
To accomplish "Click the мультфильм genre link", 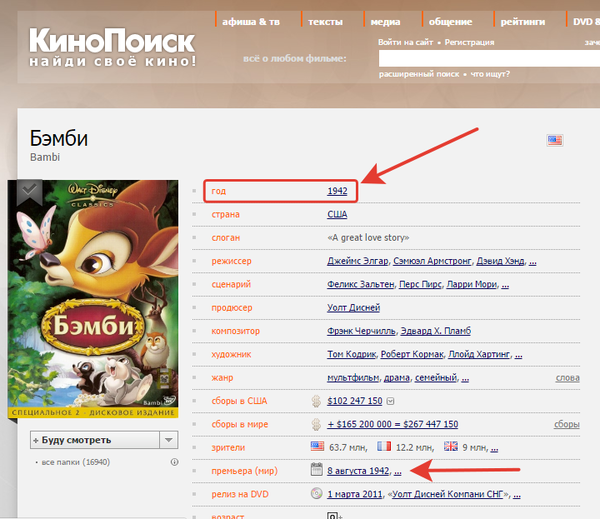I will [353, 378].
